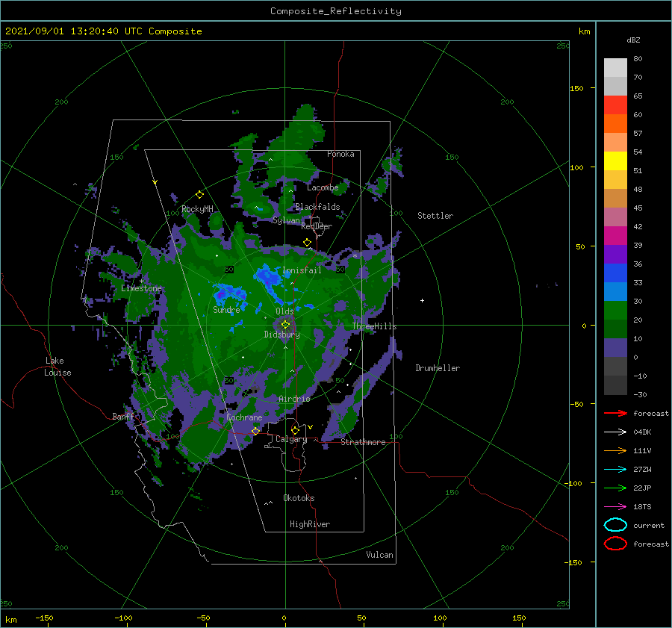Select the bright yellow swatch below 54 dBZ
The height and width of the screenshot is (628, 672).
pyautogui.click(x=615, y=161)
